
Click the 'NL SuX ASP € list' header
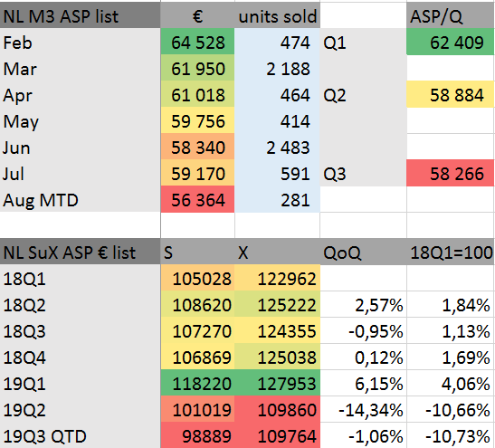coord(81,252)
